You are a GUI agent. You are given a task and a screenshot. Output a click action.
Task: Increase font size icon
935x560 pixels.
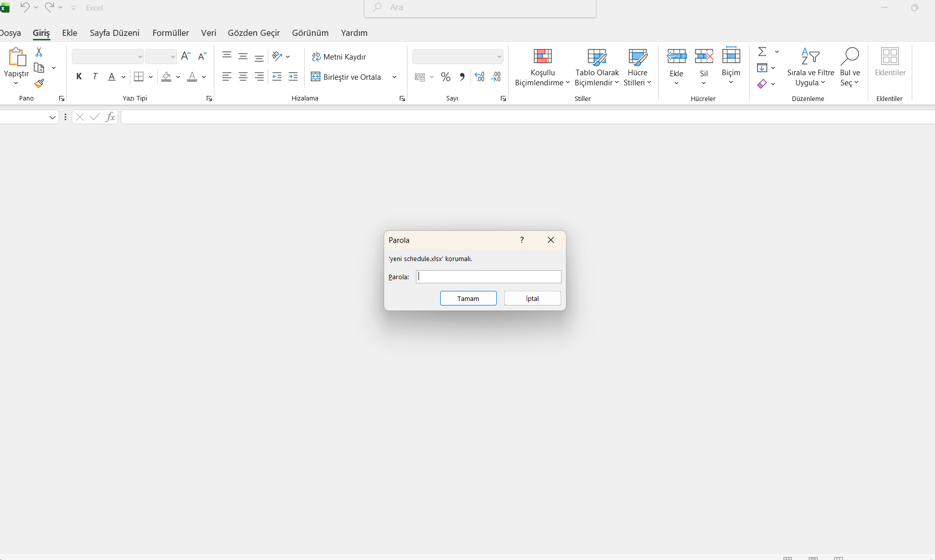tap(185, 56)
